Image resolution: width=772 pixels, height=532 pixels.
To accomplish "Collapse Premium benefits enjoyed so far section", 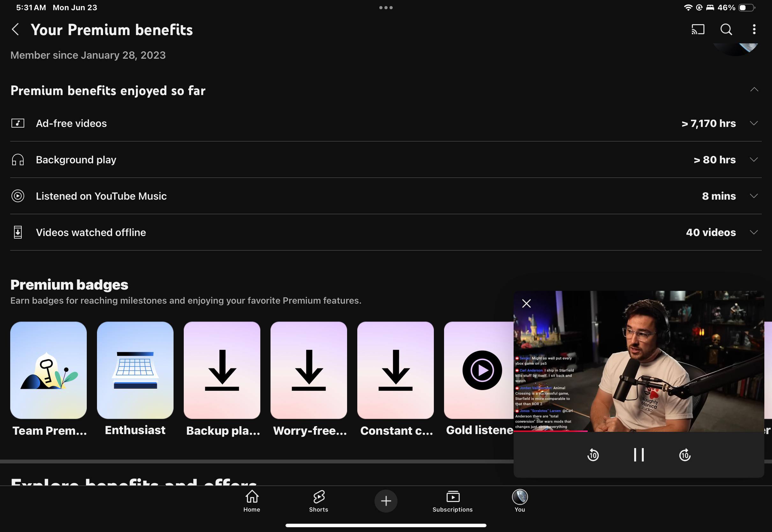I will 754,90.
